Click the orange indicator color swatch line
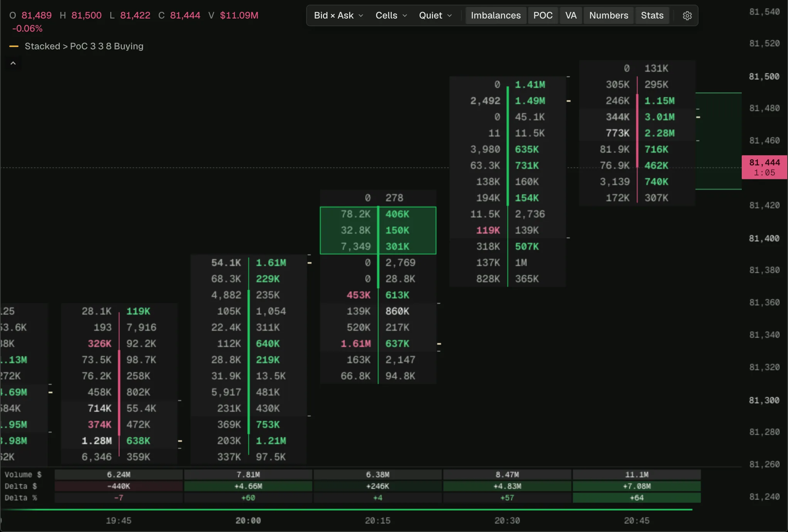The height and width of the screenshot is (532, 788). click(14, 46)
